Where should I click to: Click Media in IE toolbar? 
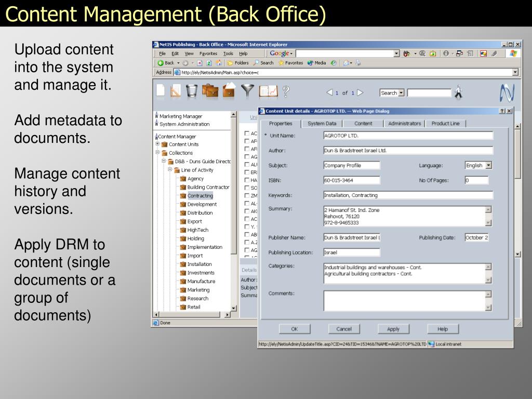[316, 63]
